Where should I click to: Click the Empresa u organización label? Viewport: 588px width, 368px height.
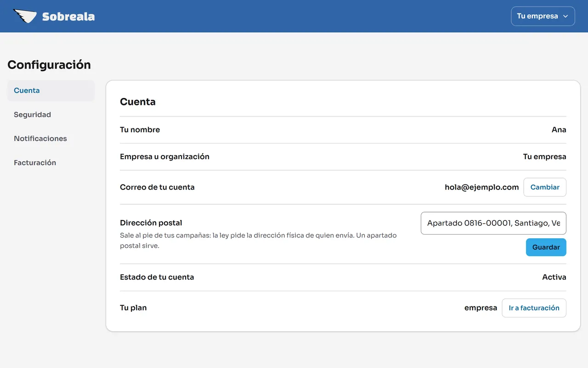coord(164,156)
